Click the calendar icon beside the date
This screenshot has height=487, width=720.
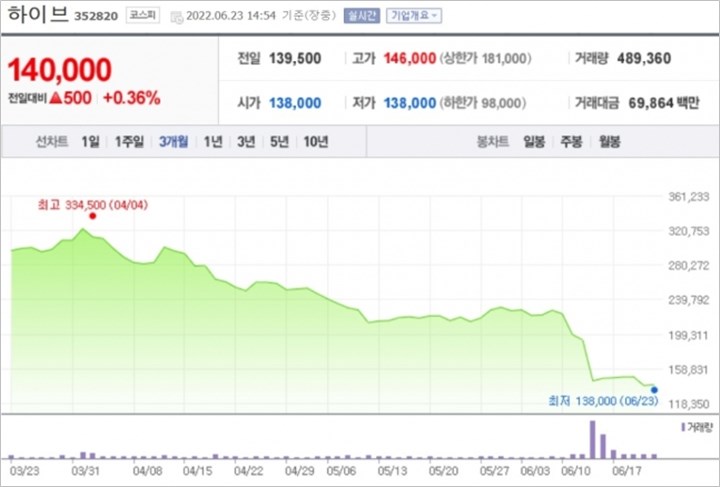point(176,17)
